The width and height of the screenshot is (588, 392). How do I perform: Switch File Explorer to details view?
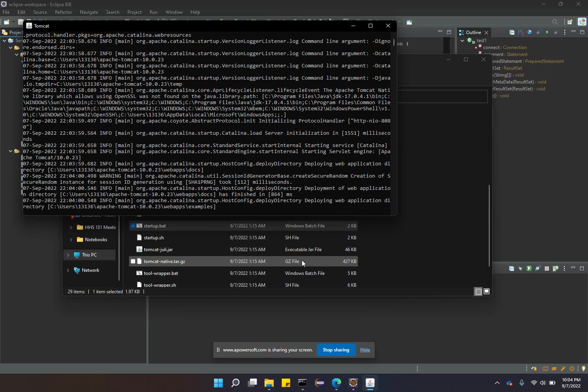[478, 292]
